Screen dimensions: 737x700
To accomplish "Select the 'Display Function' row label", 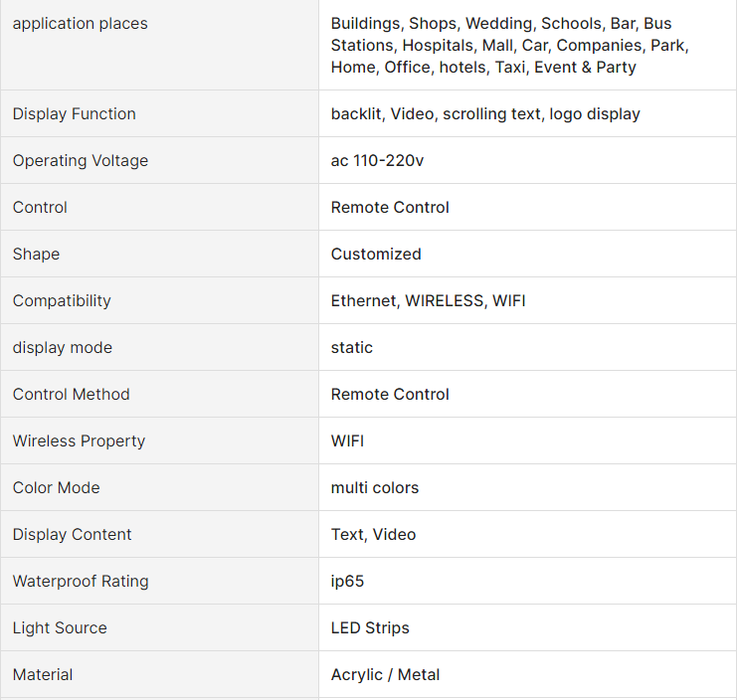I will [x=75, y=114].
